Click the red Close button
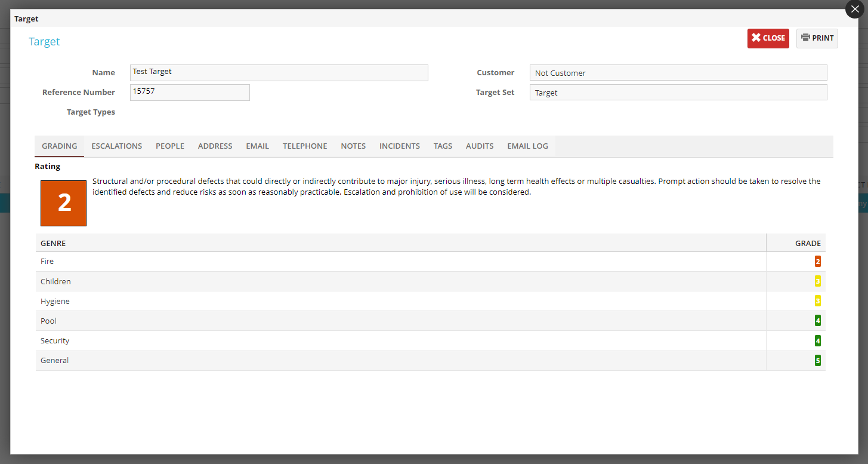 (768, 38)
